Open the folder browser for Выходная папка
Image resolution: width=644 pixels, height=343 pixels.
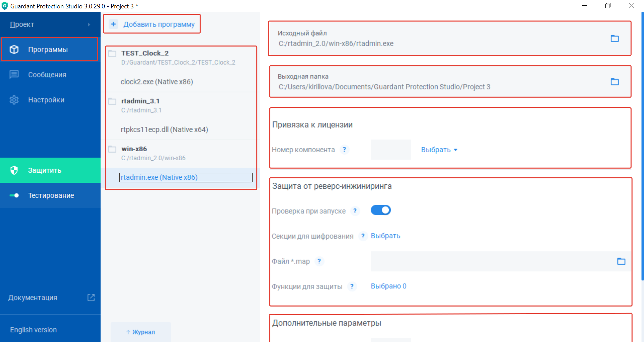[614, 82]
